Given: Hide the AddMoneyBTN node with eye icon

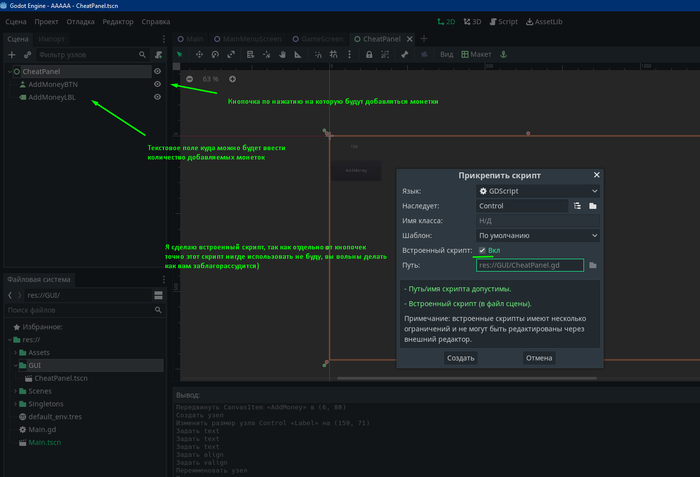Looking at the screenshot, I should [x=157, y=85].
